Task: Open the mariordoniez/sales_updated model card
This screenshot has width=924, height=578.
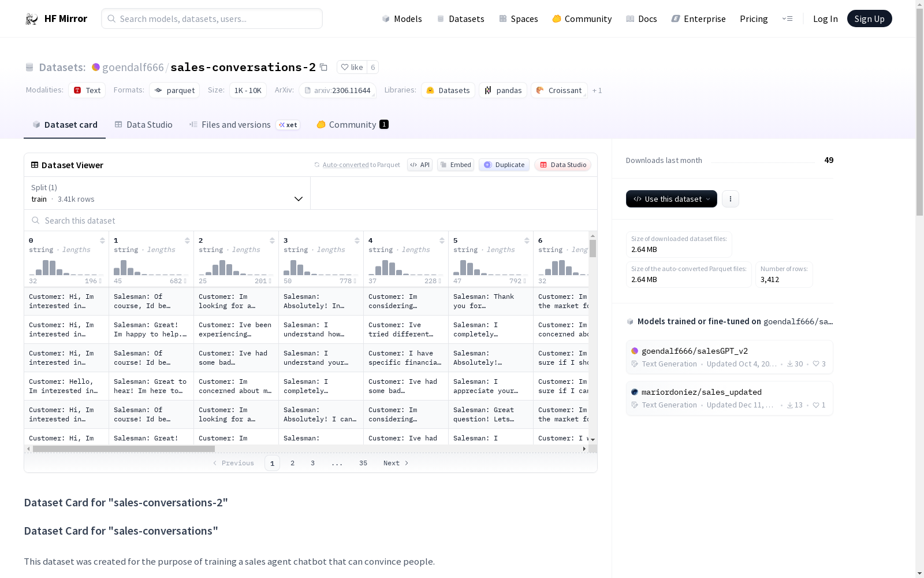Action: 729,398
